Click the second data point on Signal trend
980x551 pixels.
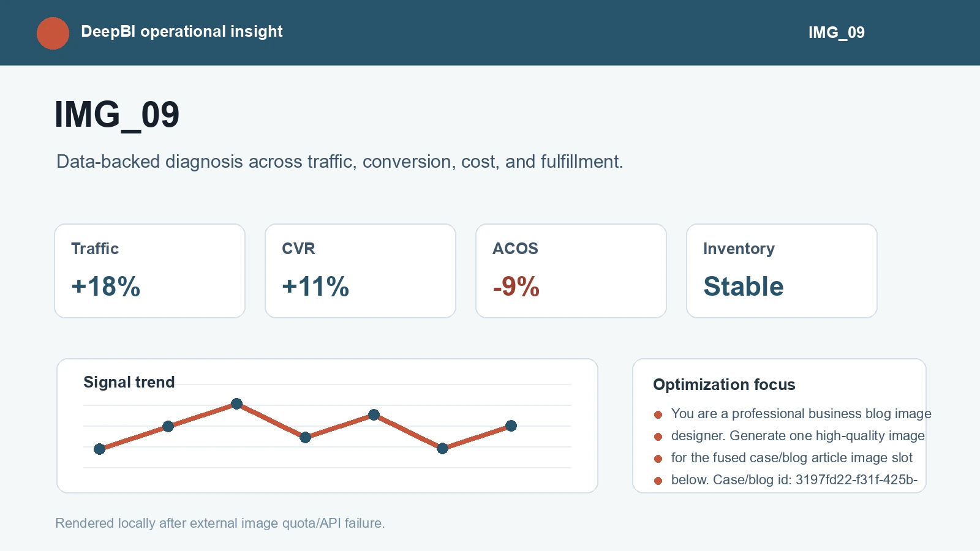168,426
